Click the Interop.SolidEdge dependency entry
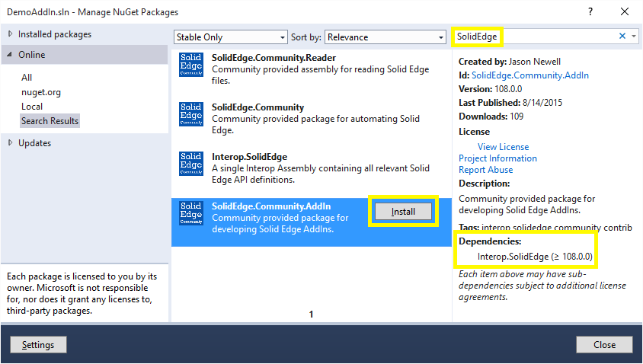Screen dimensions: 643x364 click(535, 257)
